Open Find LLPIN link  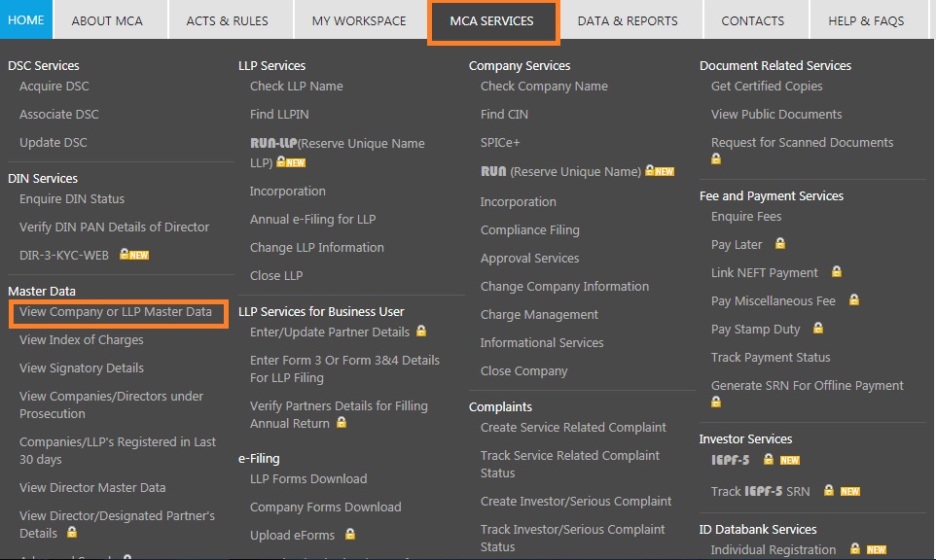pyautogui.click(x=279, y=114)
